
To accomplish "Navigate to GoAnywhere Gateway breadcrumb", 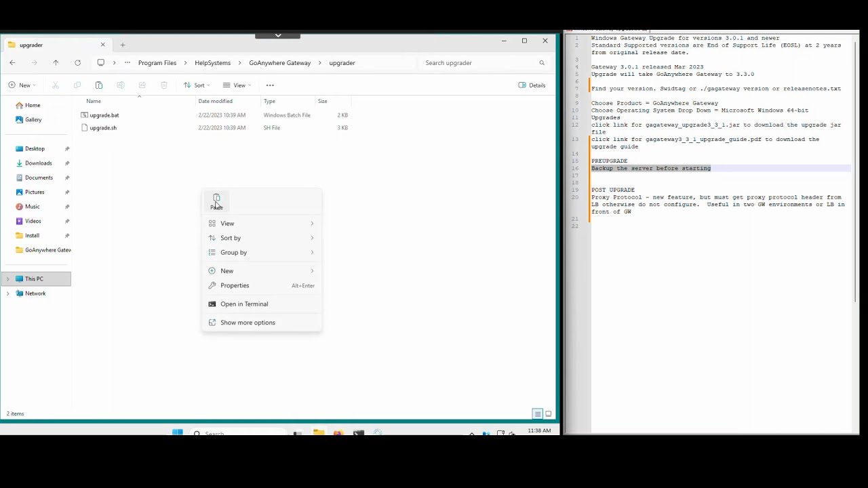I will tap(279, 63).
